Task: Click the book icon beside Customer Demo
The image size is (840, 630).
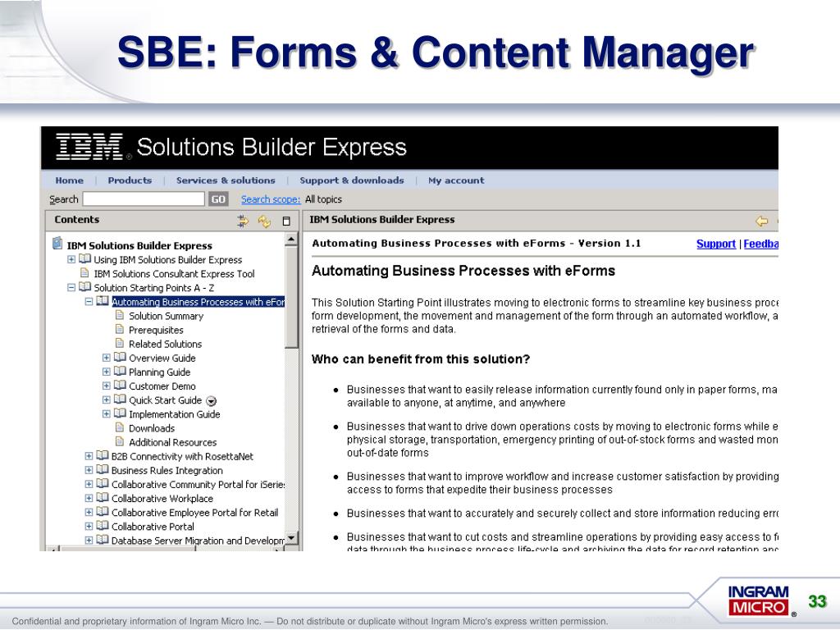Action: coord(120,385)
